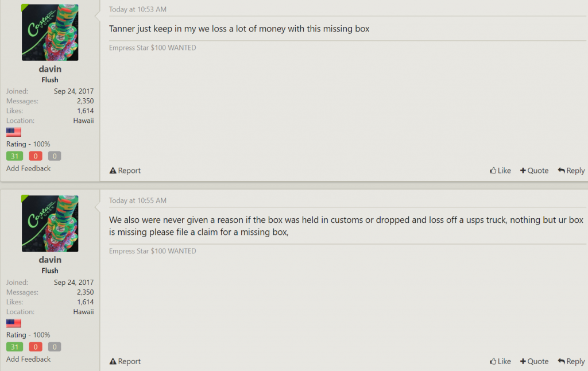
Task: Click Add Feedback under first post profile
Action: (x=28, y=168)
